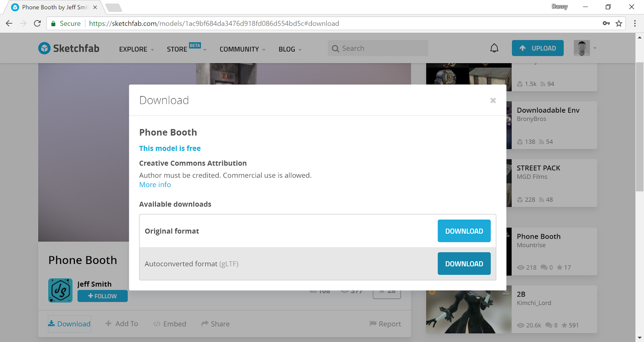Click the Jeff Smith author name
This screenshot has width=644, height=342.
95,284
